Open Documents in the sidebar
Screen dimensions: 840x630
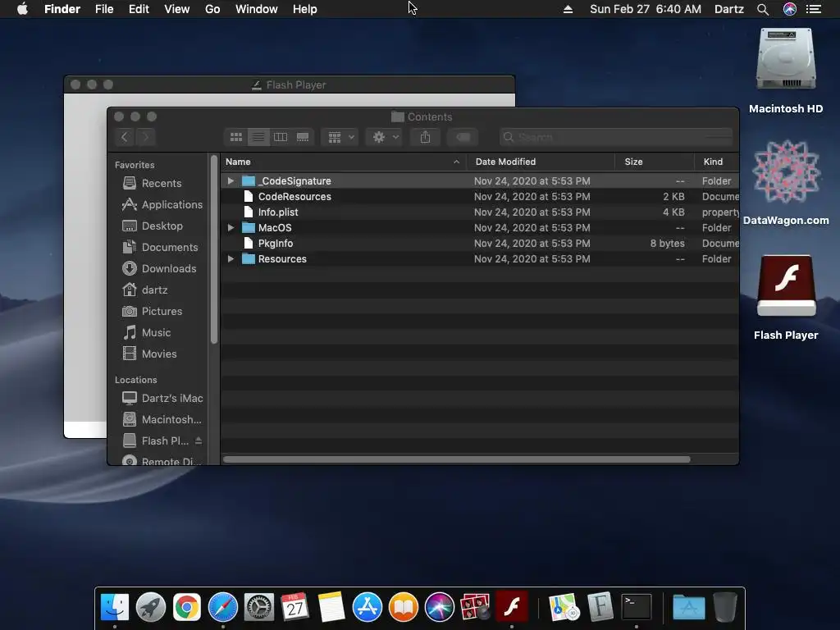pos(161,248)
